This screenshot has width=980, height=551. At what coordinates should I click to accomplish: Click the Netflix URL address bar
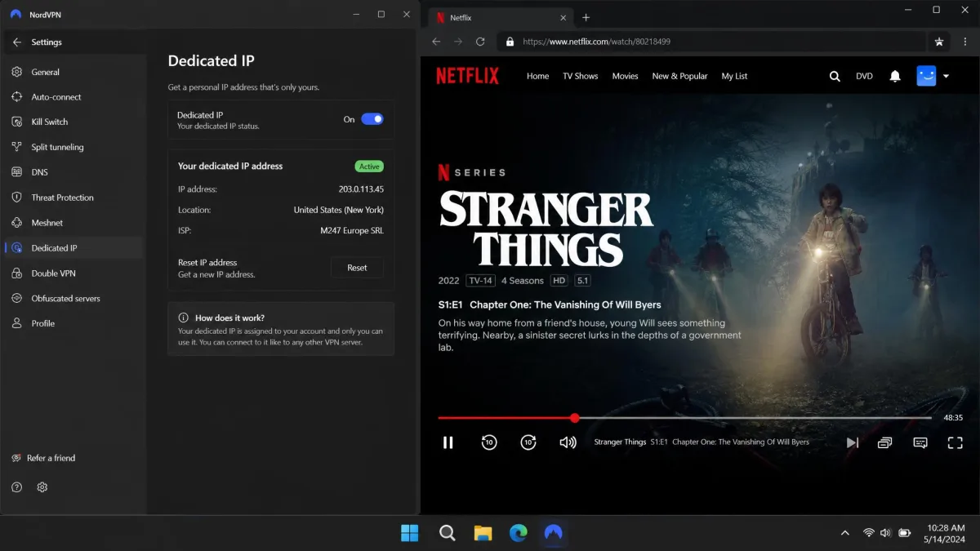(710, 42)
